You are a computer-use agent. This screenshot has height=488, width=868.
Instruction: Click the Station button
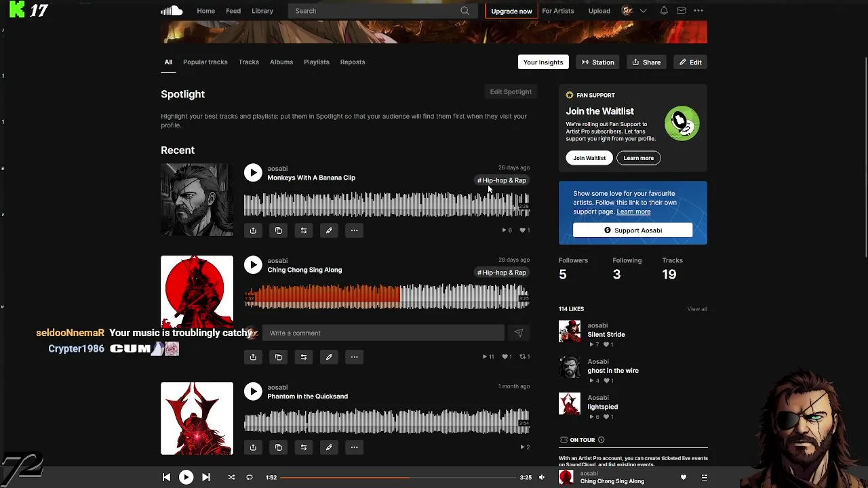[598, 62]
